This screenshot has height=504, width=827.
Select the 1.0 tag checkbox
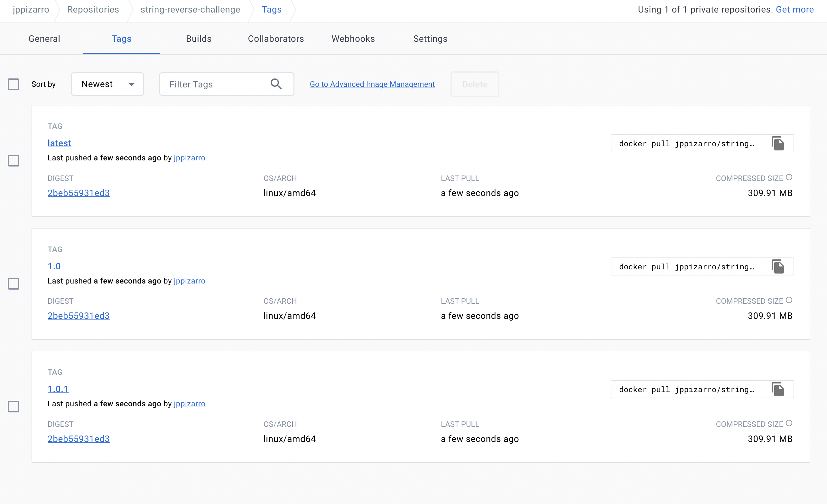14,284
